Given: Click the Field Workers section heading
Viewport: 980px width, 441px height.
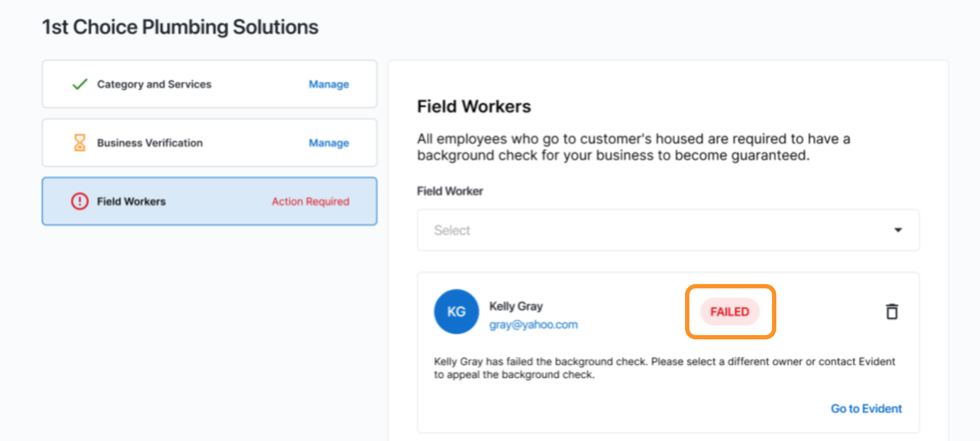Looking at the screenshot, I should (x=474, y=106).
